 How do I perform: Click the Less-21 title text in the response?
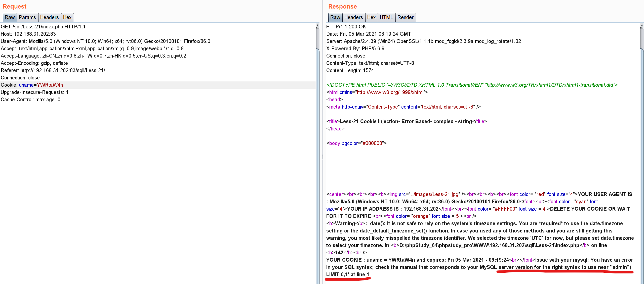click(406, 121)
